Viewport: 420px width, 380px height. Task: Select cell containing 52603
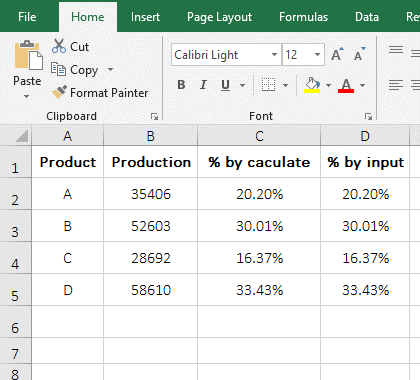tap(151, 226)
